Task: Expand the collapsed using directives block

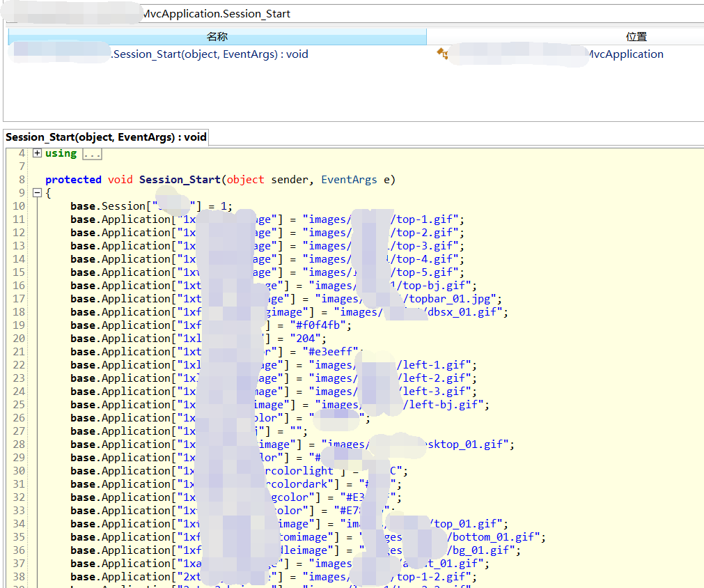Action: (x=37, y=153)
